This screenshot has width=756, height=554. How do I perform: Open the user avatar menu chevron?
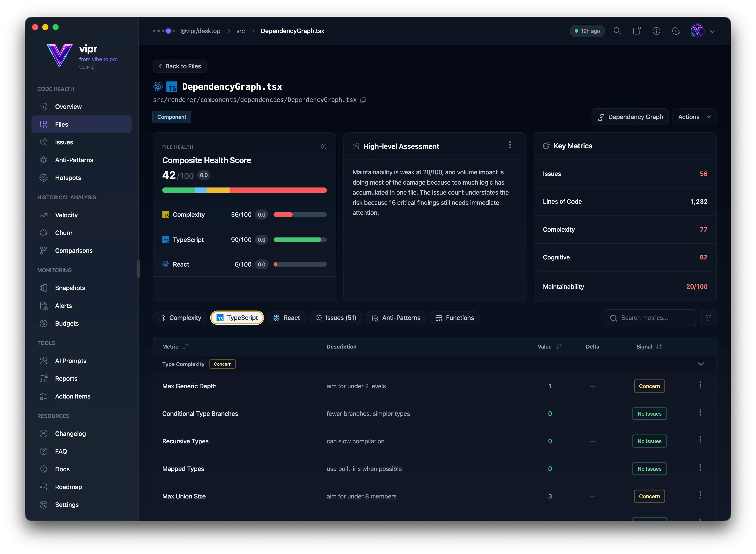712,32
